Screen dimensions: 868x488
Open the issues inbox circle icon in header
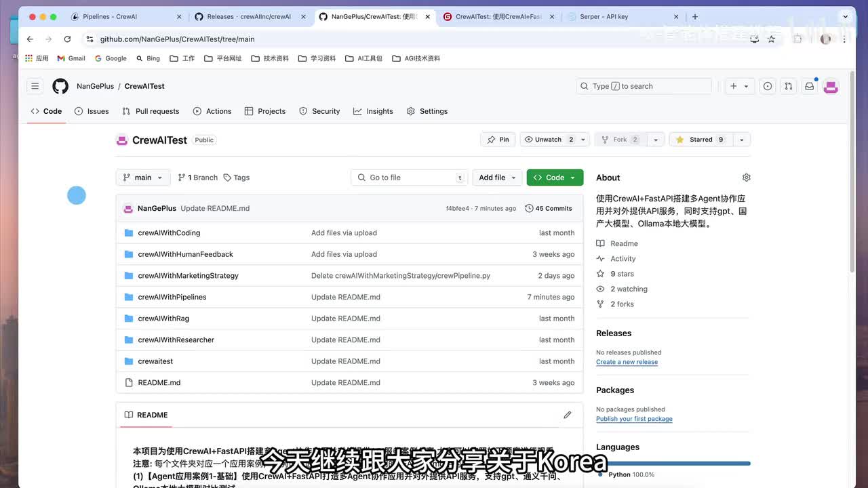click(x=768, y=86)
